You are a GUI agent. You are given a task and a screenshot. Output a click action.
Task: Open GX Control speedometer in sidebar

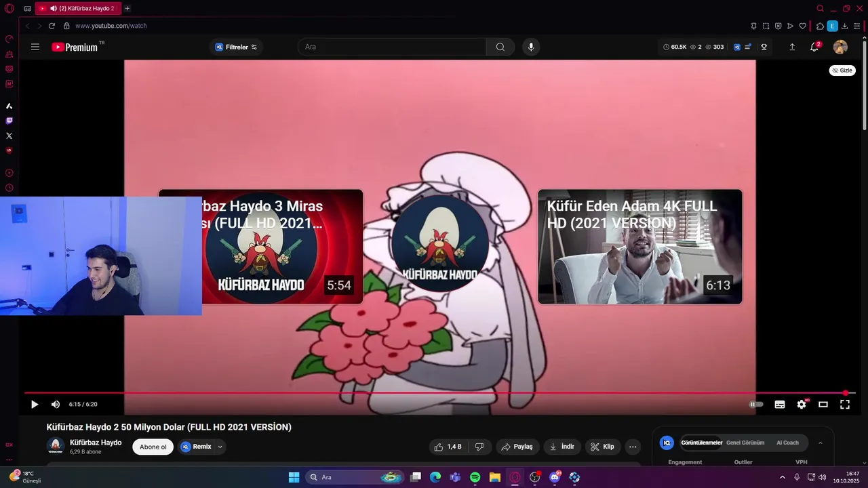[9, 39]
